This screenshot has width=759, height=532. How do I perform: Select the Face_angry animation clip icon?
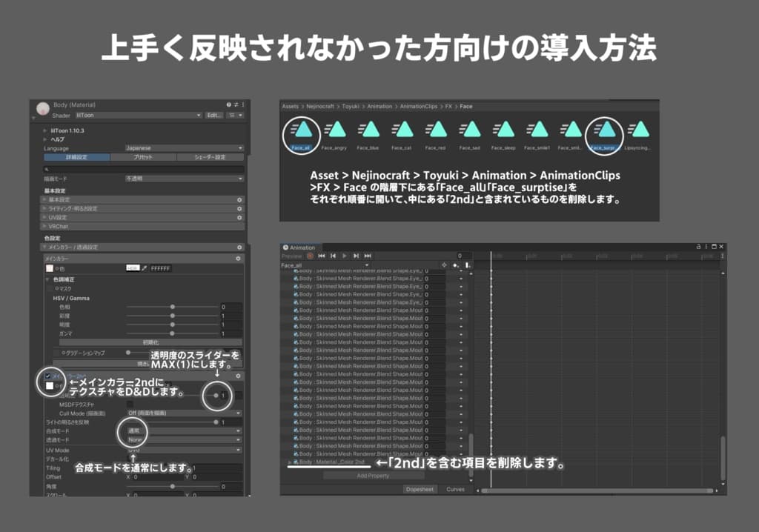click(x=334, y=133)
